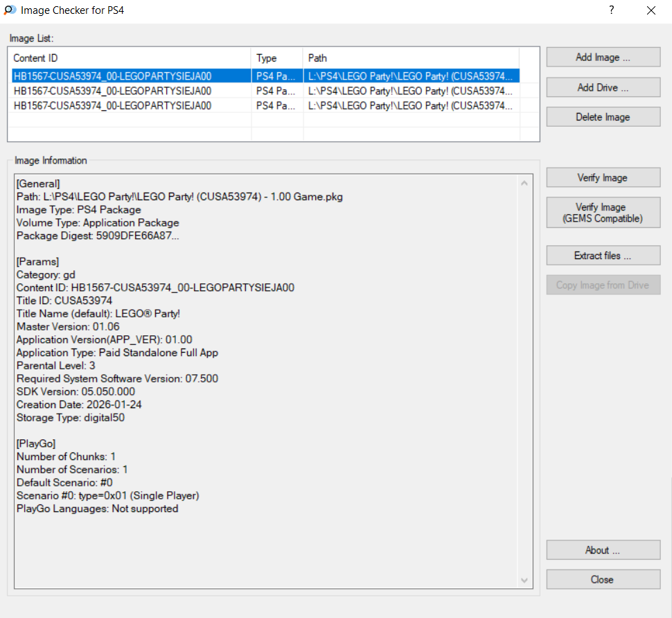The image size is (672, 618).
Task: Run Verify Image (GEMS Compatible)
Action: (x=603, y=213)
